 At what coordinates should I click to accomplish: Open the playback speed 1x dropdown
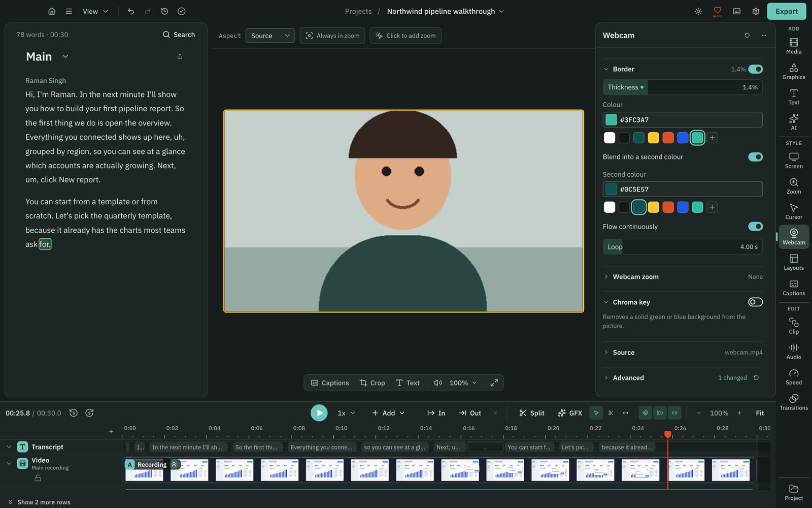pos(347,413)
